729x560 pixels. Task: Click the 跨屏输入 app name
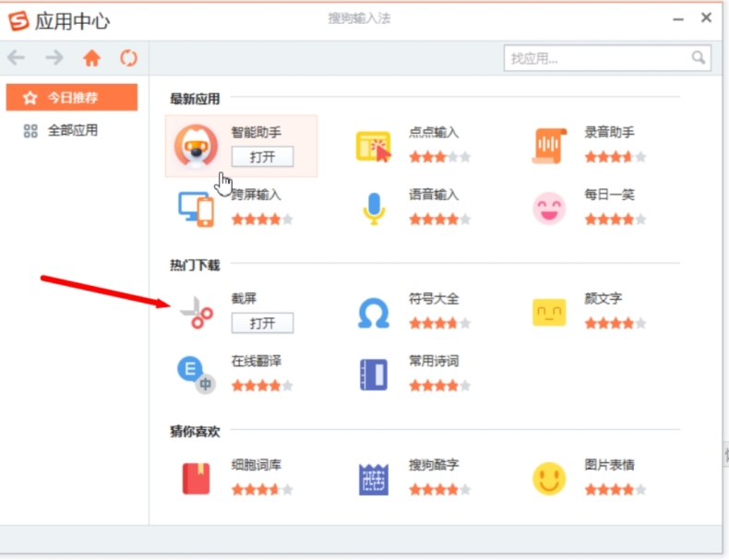257,195
